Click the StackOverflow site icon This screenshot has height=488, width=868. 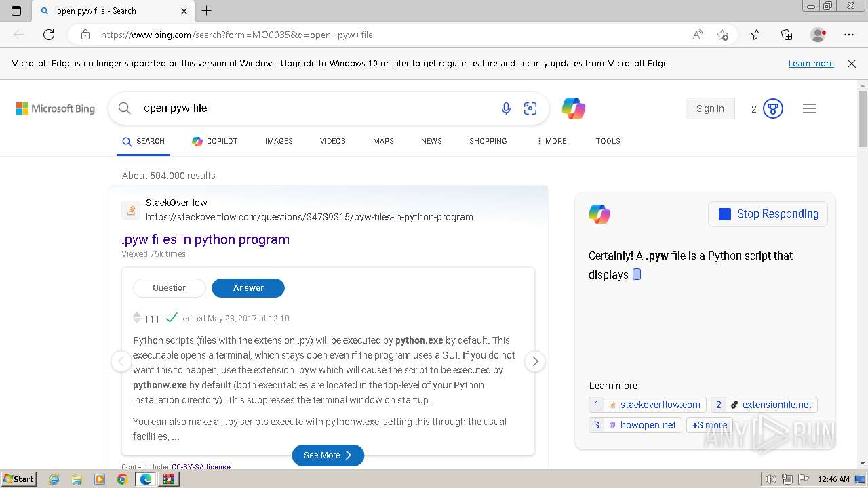click(131, 210)
